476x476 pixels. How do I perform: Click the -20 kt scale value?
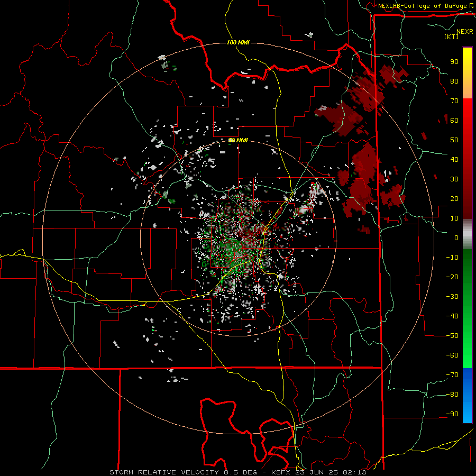452,277
